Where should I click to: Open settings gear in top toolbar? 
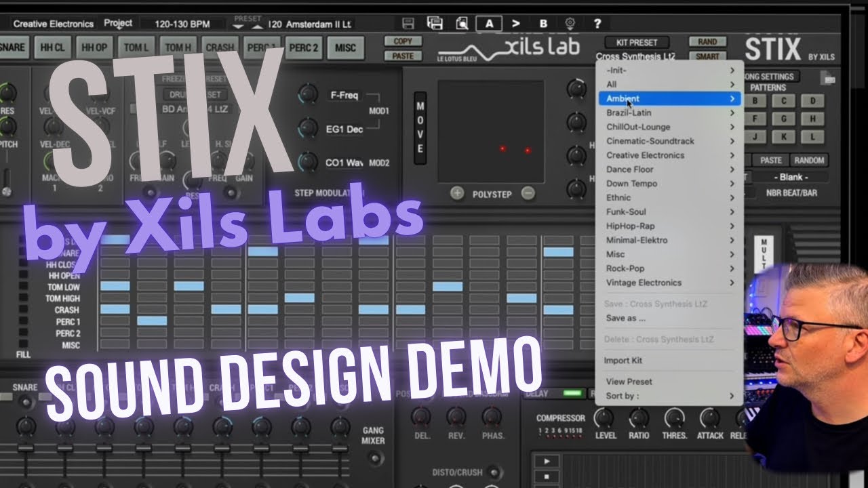coord(570,23)
